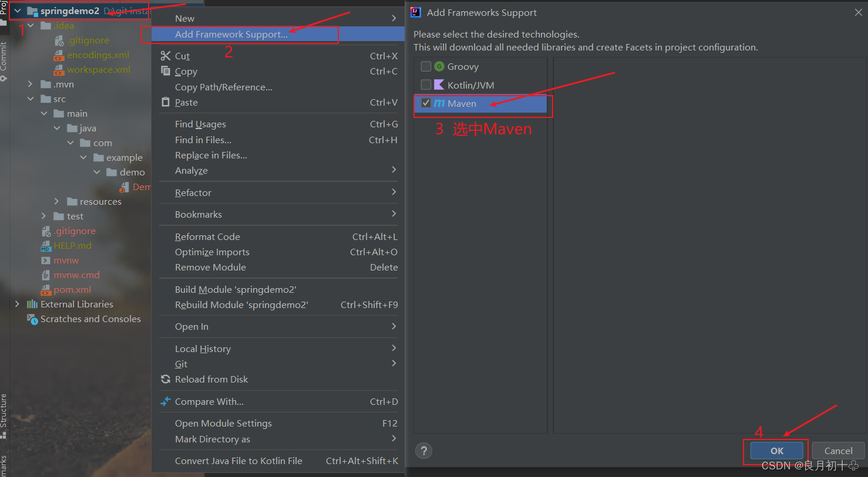
Task: Click the encodings.xml file icon
Action: point(59,55)
